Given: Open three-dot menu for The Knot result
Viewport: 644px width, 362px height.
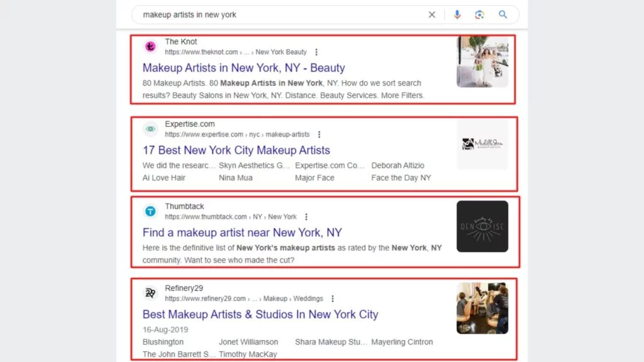Looking at the screenshot, I should (x=316, y=52).
